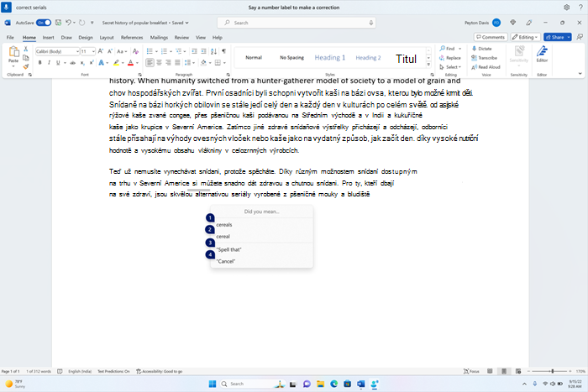Toggle Italic formatting
588x392 pixels.
coord(49,63)
